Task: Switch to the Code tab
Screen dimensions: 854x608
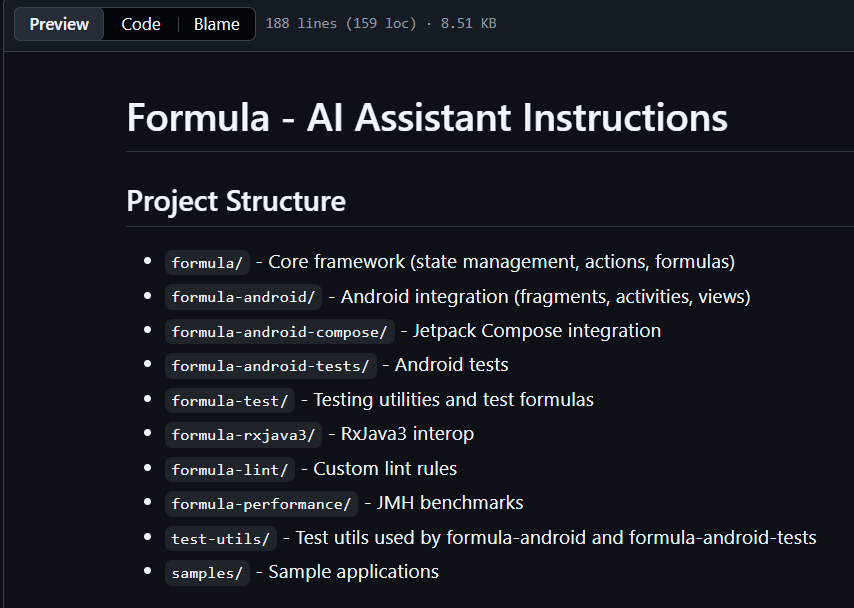Action: tap(141, 24)
